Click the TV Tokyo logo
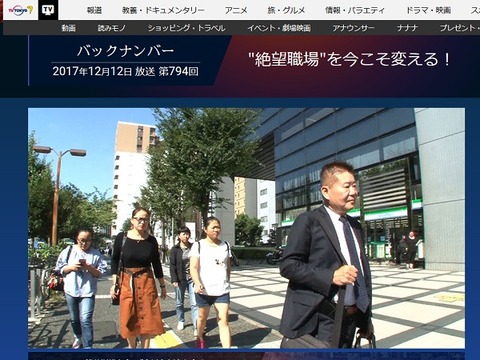The height and width of the screenshot is (360, 480). (20, 10)
